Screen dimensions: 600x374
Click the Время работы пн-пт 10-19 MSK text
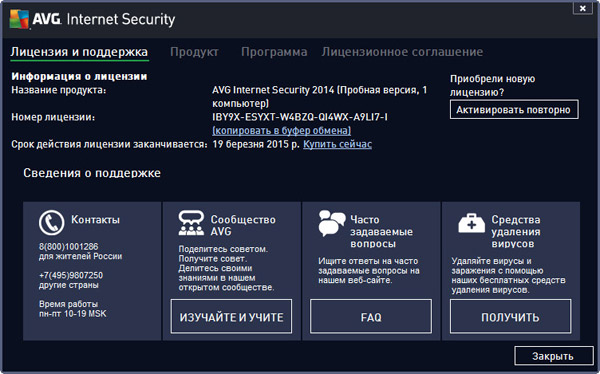(73, 309)
